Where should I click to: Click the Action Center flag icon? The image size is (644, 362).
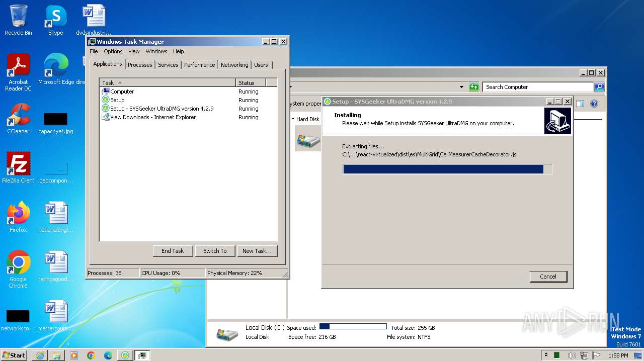(595, 355)
